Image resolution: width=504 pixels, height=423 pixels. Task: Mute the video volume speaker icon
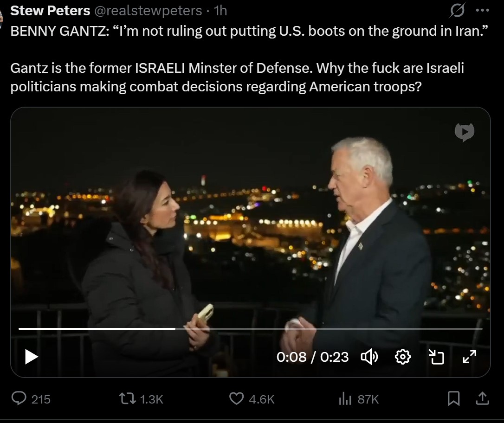tap(369, 357)
